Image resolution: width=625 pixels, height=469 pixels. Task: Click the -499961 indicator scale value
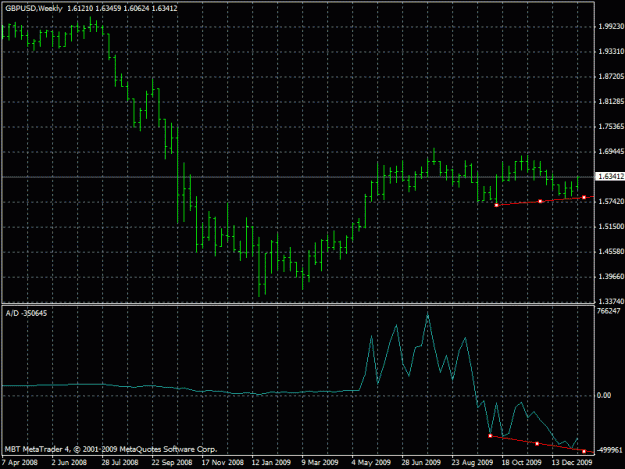click(609, 450)
